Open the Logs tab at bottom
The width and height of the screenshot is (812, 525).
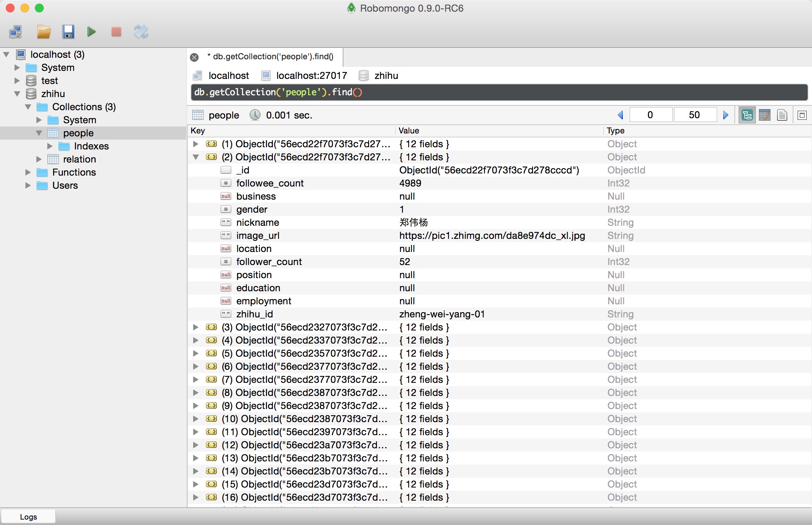click(x=28, y=517)
